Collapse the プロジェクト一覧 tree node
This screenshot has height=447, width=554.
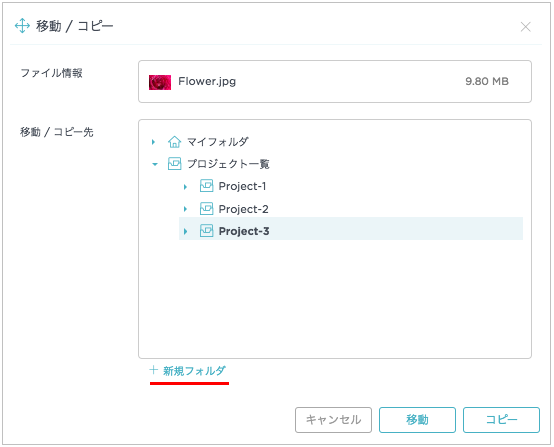coord(155,164)
